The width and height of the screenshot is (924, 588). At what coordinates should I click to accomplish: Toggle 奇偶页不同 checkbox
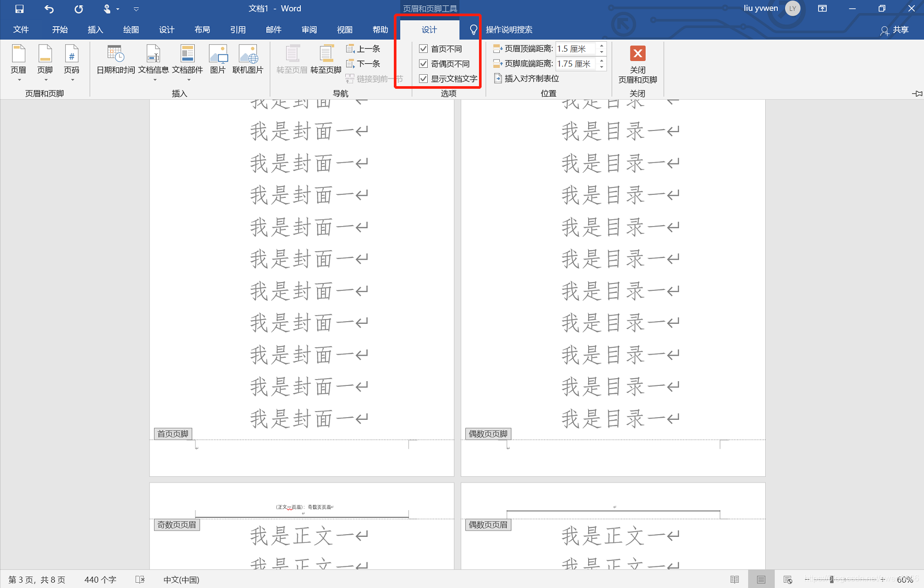point(424,64)
